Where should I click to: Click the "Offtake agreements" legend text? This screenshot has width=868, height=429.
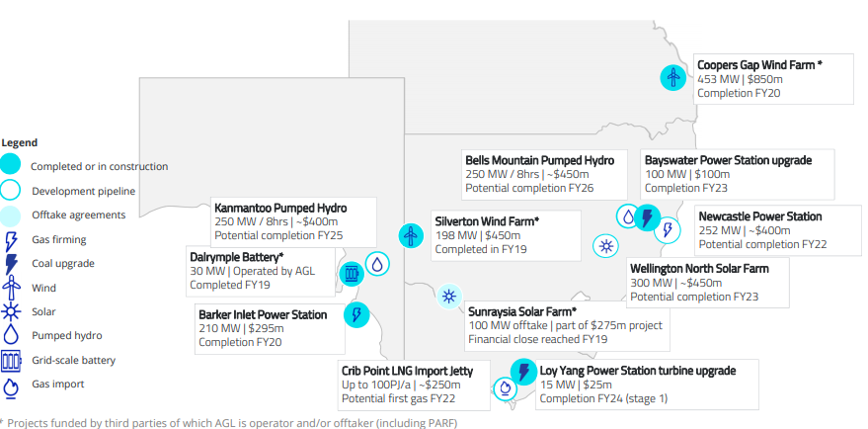(x=79, y=215)
